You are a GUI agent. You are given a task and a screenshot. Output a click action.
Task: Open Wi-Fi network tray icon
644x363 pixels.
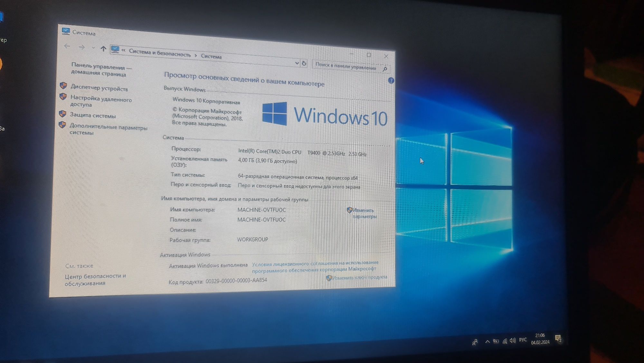pos(505,341)
